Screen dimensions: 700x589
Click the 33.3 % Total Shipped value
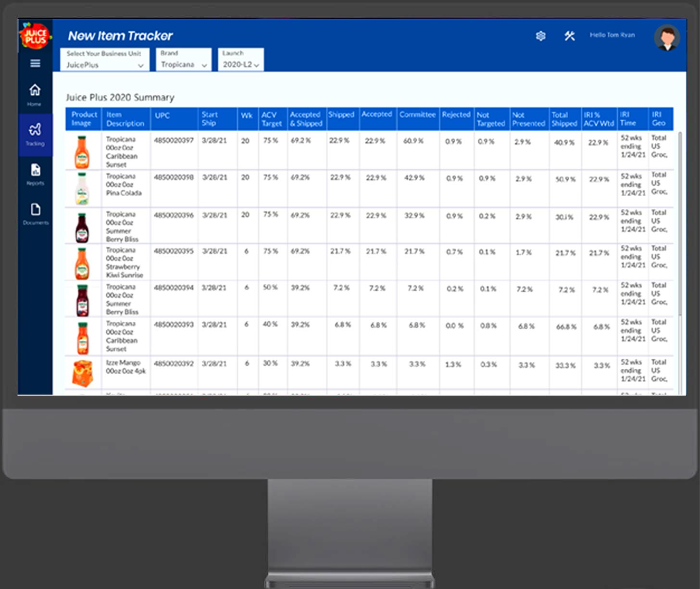pos(566,366)
